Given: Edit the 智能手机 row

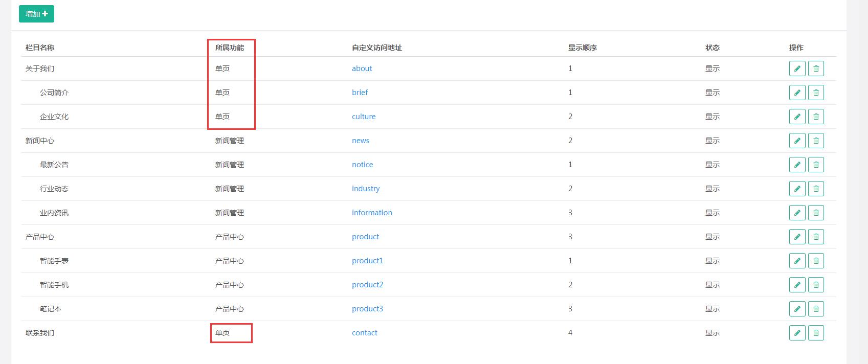Looking at the screenshot, I should (x=797, y=285).
